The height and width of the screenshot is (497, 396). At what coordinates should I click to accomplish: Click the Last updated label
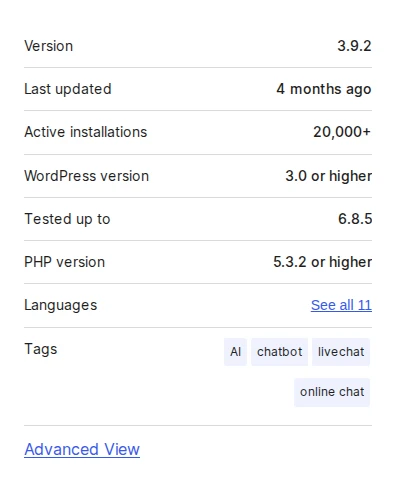68,89
